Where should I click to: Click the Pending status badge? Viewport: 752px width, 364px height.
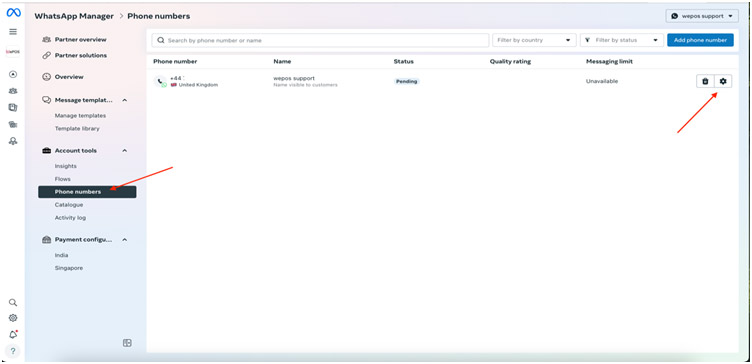(x=407, y=82)
